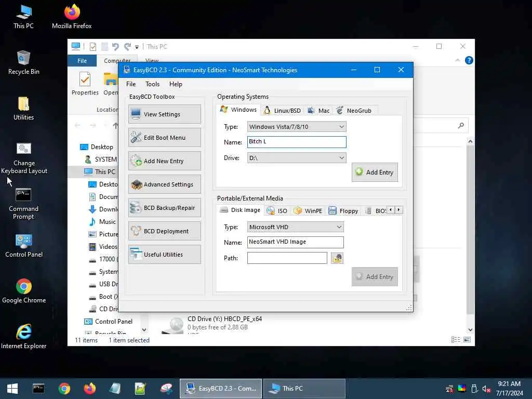Viewport: 532px width, 399px height.
Task: Open Command Prompt from taskbar
Action: tap(38, 389)
